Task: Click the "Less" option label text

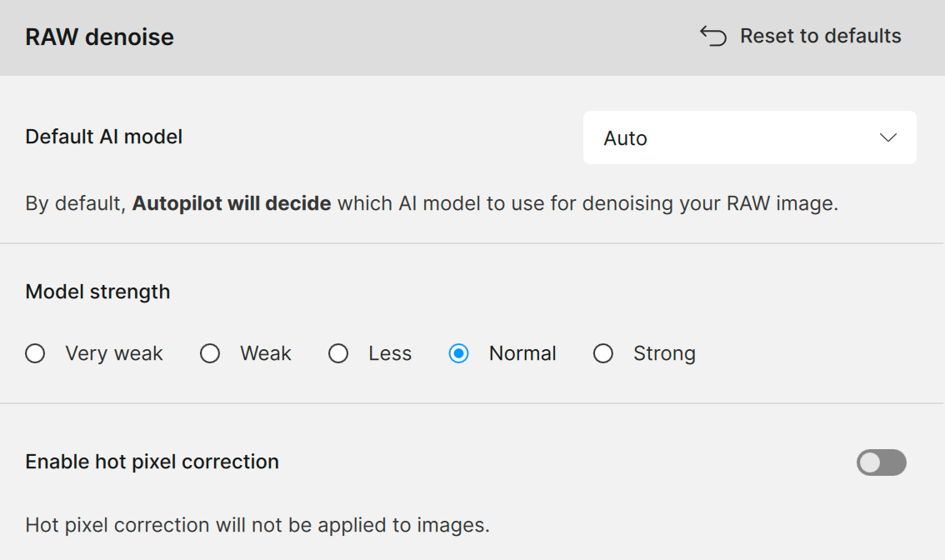Action: coord(390,354)
